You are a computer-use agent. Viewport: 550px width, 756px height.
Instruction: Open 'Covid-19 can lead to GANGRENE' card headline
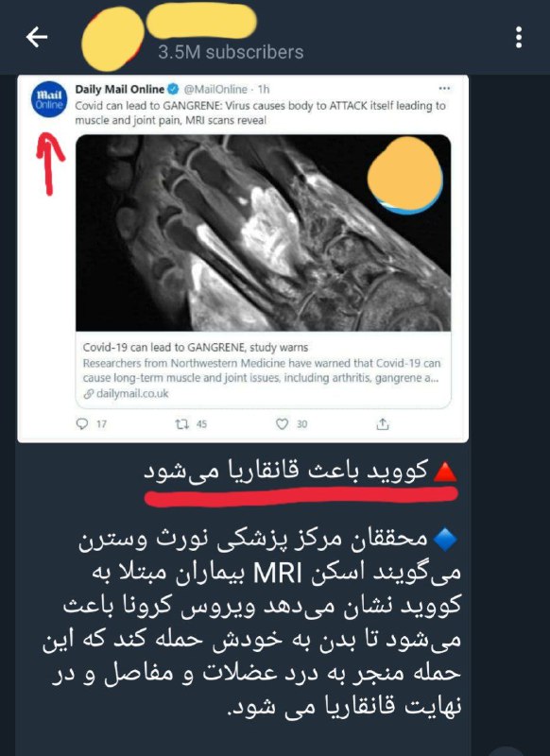click(196, 348)
